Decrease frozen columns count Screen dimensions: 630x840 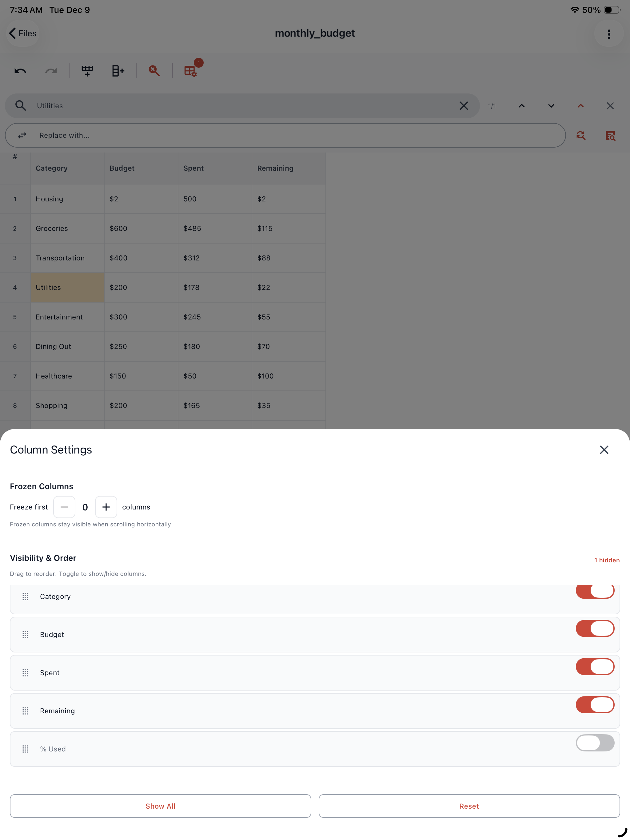tap(64, 507)
